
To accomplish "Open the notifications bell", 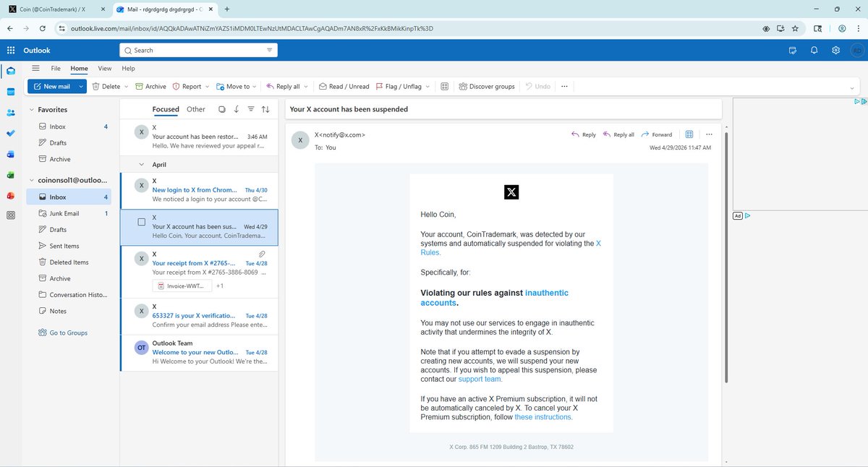I will click(x=814, y=51).
